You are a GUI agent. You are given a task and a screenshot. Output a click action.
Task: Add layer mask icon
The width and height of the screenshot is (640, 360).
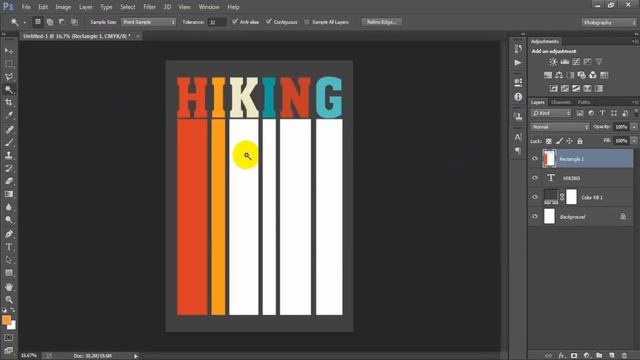pos(574,356)
